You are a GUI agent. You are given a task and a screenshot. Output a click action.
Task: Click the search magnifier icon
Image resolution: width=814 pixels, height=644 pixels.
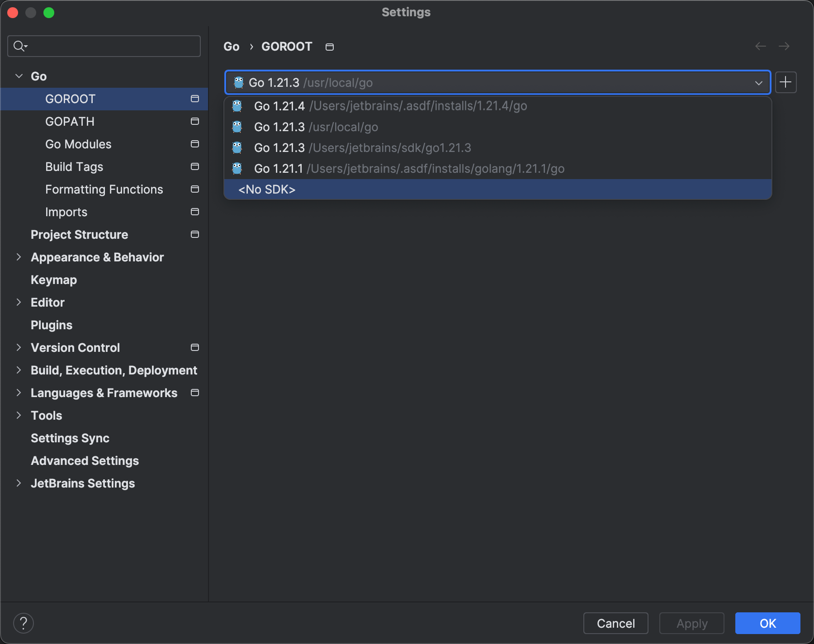point(19,46)
